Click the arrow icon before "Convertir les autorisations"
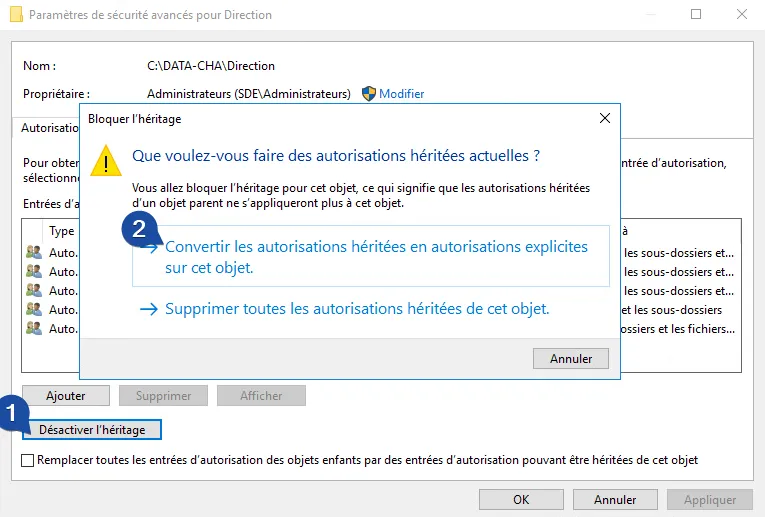This screenshot has height=517, width=765. (x=150, y=247)
